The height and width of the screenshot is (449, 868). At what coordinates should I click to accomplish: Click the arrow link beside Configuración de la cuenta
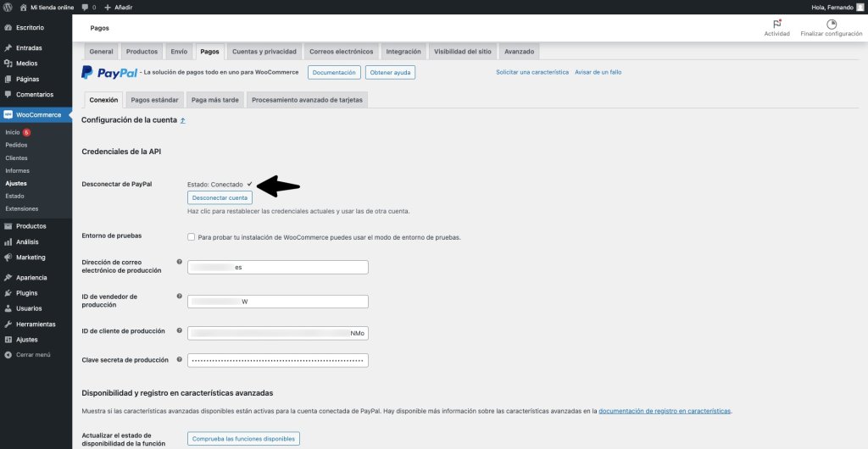(183, 120)
